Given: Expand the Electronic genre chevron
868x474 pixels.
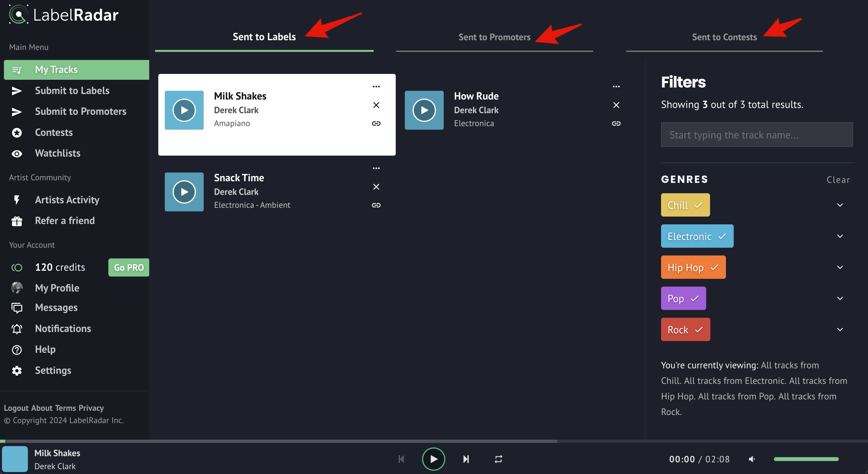Looking at the screenshot, I should [840, 236].
